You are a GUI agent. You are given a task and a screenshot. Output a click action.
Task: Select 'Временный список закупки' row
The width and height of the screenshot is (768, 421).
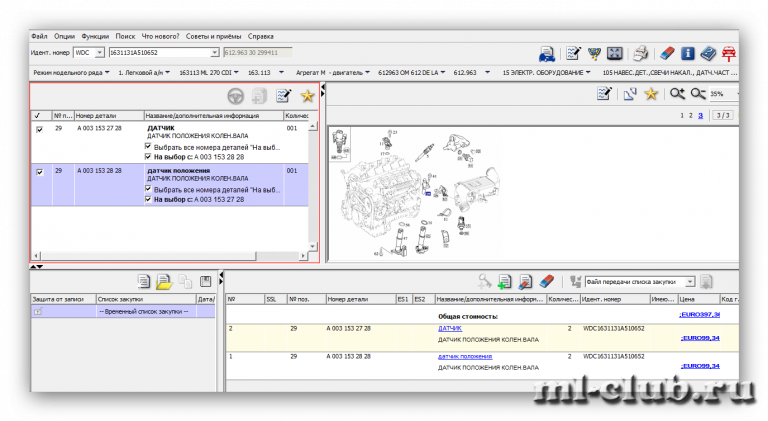[123, 311]
